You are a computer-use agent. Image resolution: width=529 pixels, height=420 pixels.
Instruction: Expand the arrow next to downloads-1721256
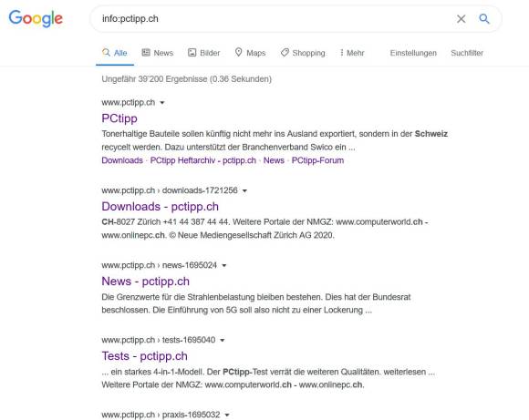tap(244, 190)
